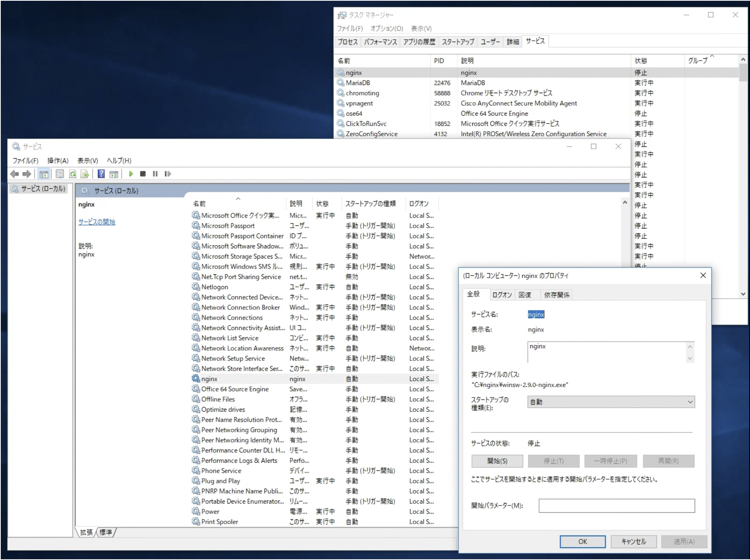Viewport: 750px width, 560px height.
Task: Stop the service using the stop square icon
Action: tap(143, 174)
